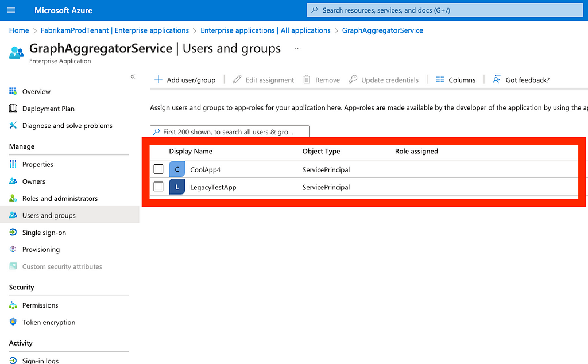Open All applications breadcrumb link

tap(265, 30)
